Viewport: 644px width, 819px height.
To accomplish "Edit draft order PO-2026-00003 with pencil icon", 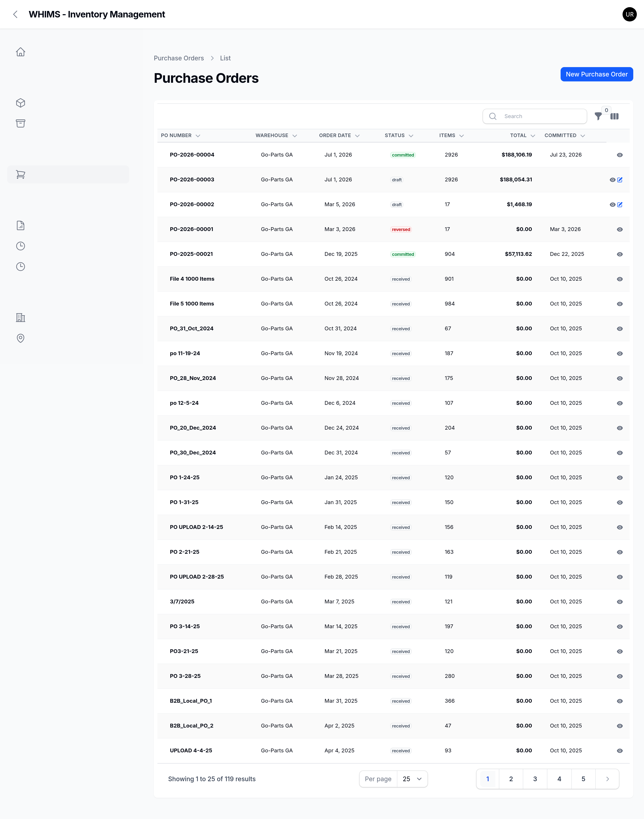I will coord(620,180).
